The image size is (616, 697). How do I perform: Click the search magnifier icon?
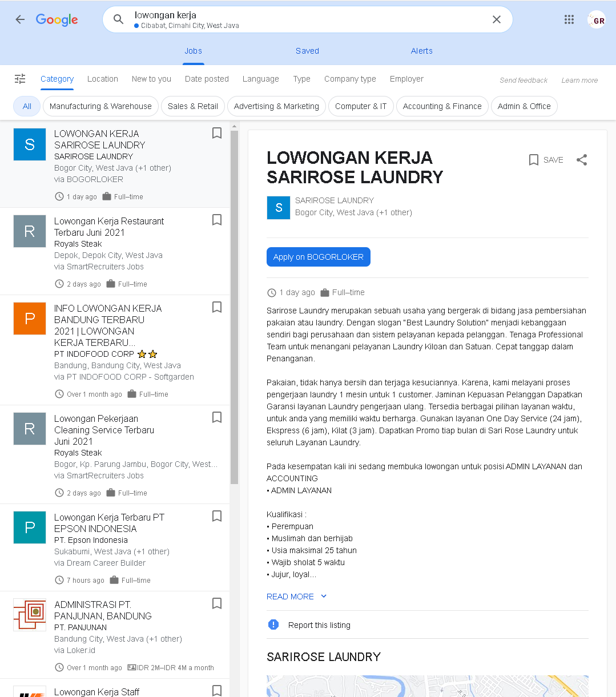click(118, 19)
